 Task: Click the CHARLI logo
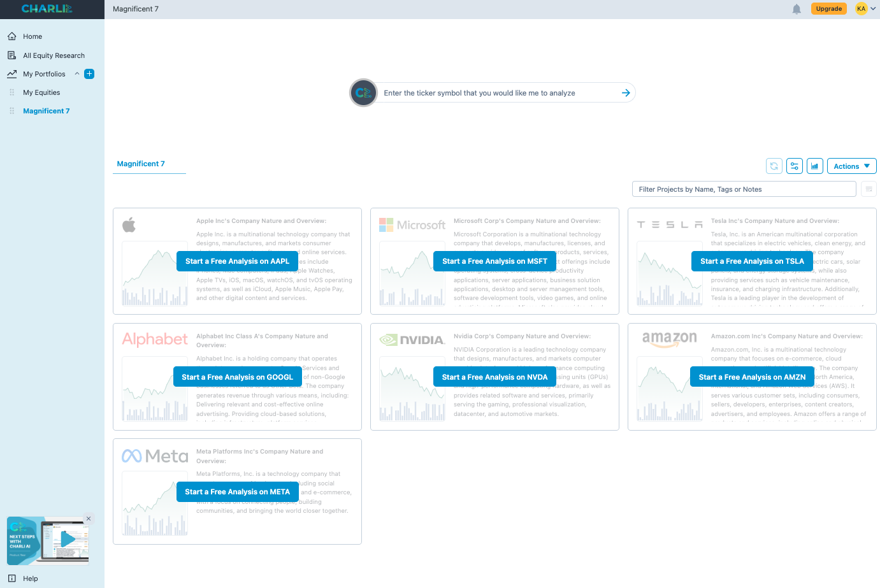pyautogui.click(x=47, y=9)
